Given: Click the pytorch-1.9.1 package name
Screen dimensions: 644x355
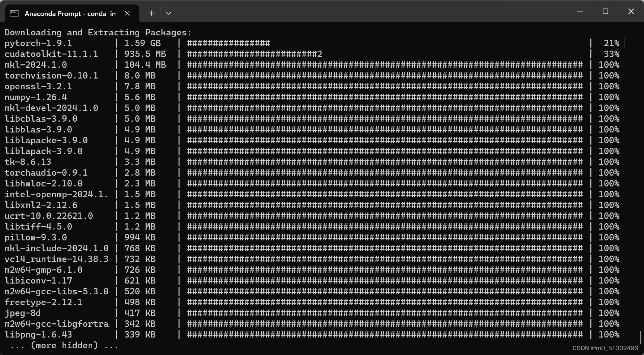Looking at the screenshot, I should (x=38, y=43).
